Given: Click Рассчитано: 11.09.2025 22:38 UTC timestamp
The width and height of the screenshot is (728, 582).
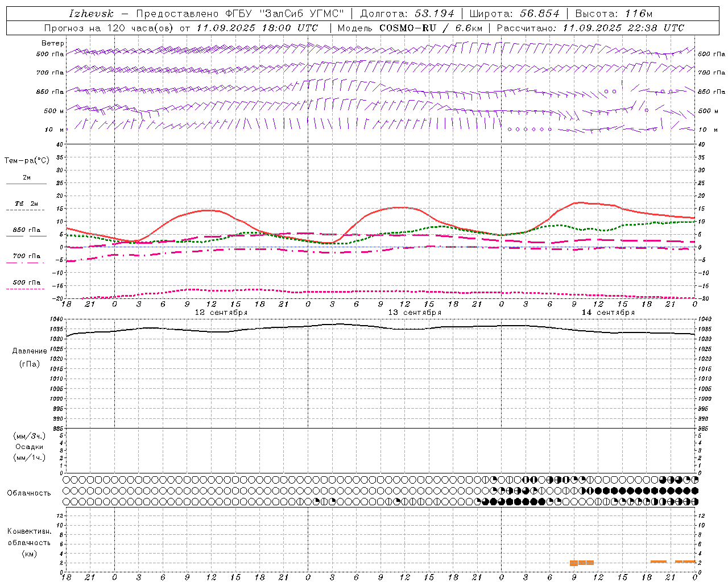Looking at the screenshot, I should pyautogui.click(x=590, y=28).
